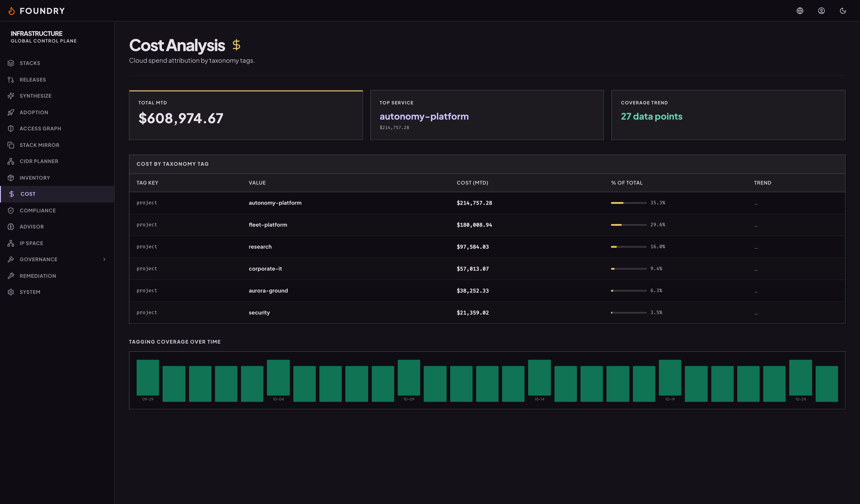Viewport: 860px width, 504px height.
Task: Click the Cost dollar icon in sidebar
Action: coord(11,194)
